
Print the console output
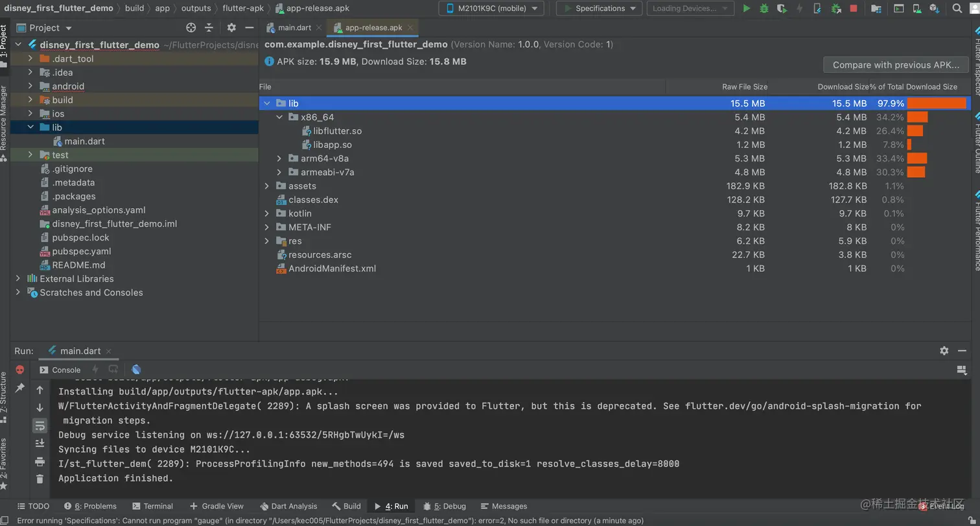click(x=40, y=461)
